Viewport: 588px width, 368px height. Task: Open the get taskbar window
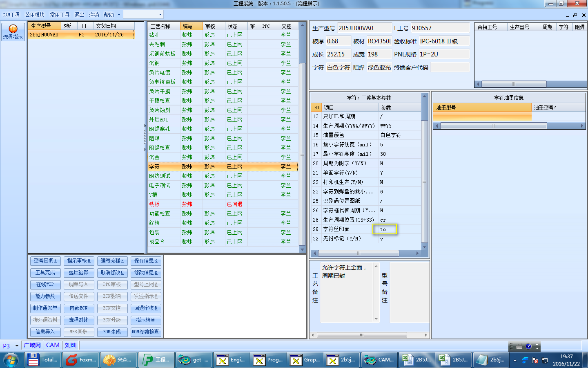194,360
